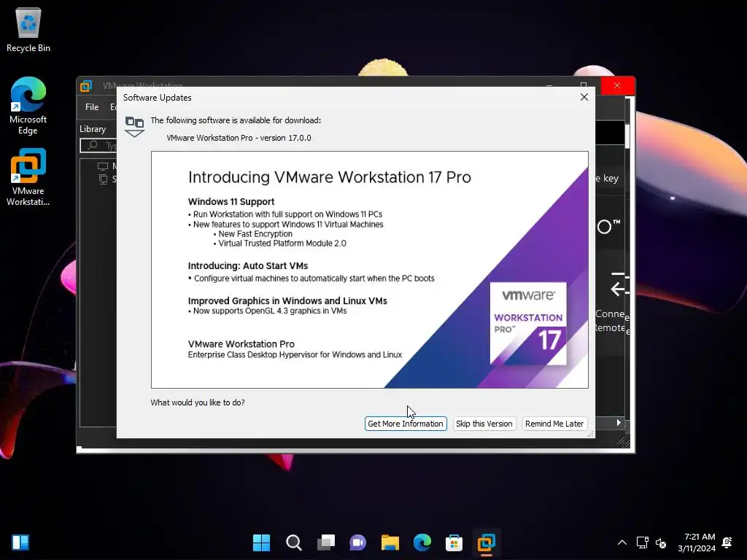
Task: Click the software update download icon
Action: pos(134,127)
